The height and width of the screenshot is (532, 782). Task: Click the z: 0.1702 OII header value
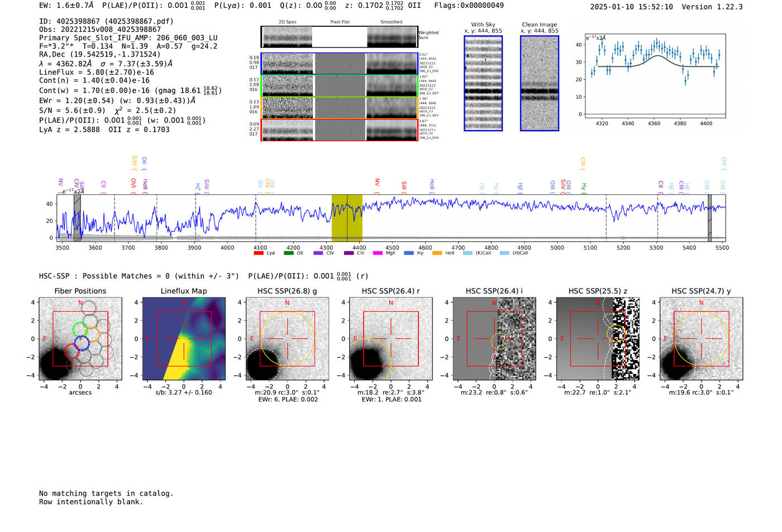(x=383, y=6)
